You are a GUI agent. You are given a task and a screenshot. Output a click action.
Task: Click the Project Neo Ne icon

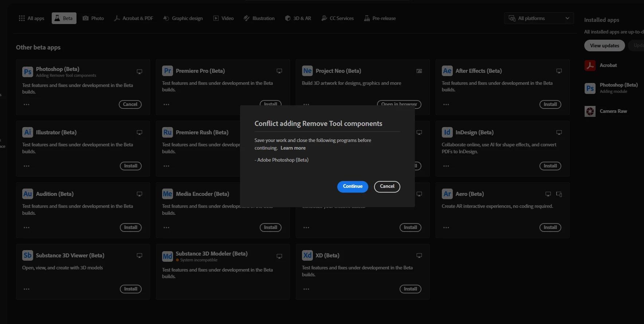pos(307,71)
